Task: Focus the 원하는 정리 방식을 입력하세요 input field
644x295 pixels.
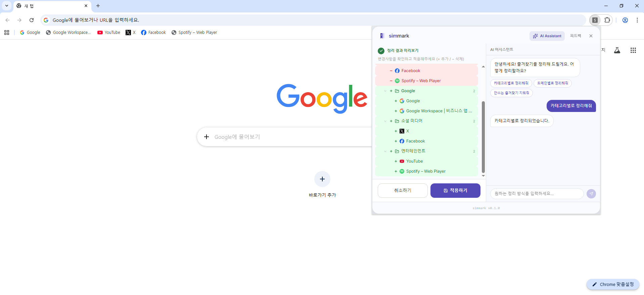Action: (537, 194)
